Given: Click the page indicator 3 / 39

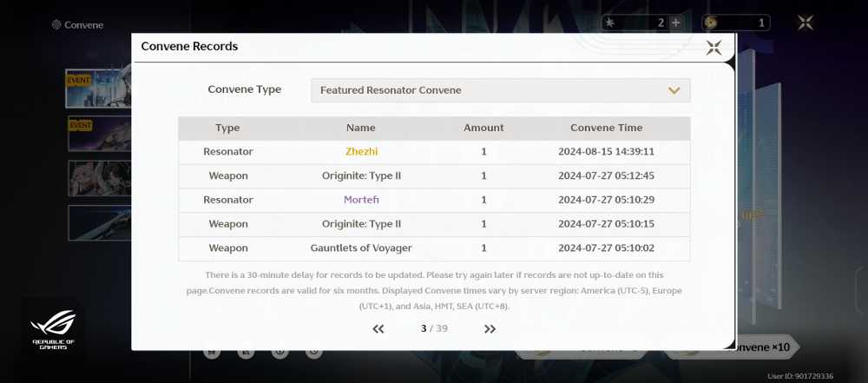Looking at the screenshot, I should [x=434, y=328].
